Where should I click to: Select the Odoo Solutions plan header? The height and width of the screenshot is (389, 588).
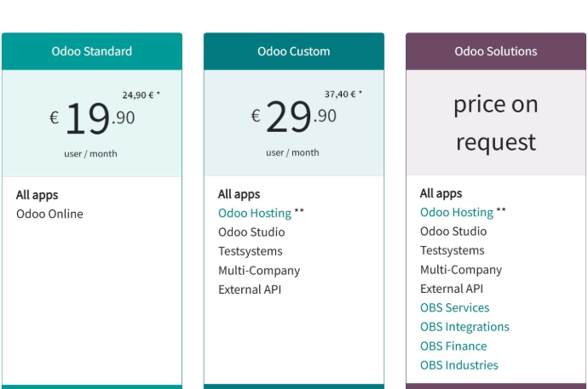(496, 51)
